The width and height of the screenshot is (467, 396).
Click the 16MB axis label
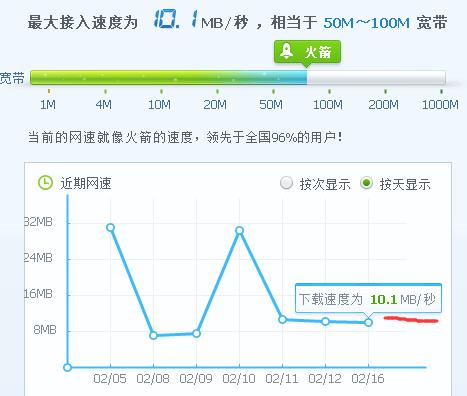(38, 294)
